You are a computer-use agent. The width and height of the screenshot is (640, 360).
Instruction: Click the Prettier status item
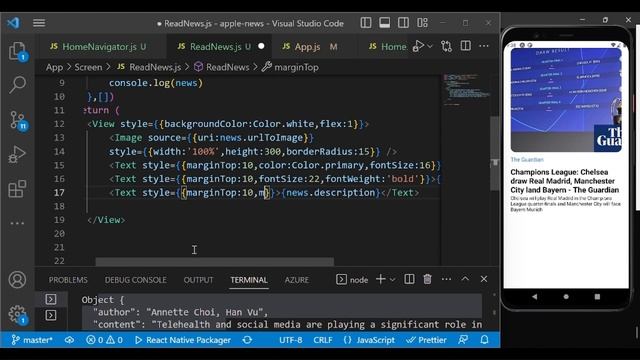(x=427, y=340)
